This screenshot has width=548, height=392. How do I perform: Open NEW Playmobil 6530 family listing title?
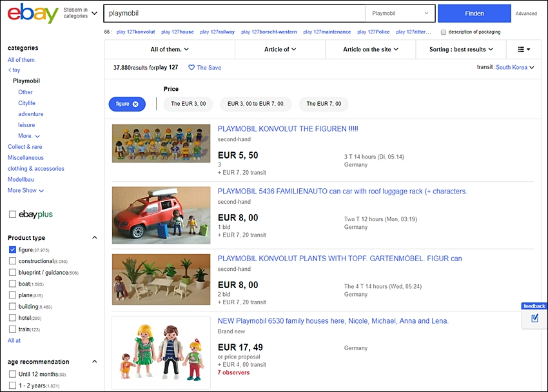tap(333, 321)
